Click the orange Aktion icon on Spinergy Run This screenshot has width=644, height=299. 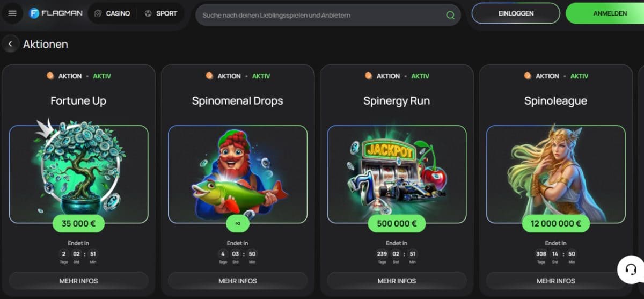pyautogui.click(x=369, y=76)
